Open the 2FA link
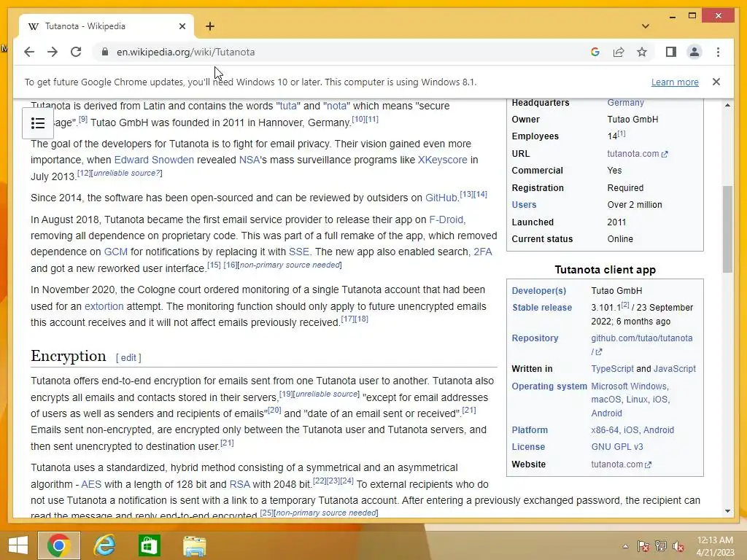The image size is (747, 560). tap(483, 252)
